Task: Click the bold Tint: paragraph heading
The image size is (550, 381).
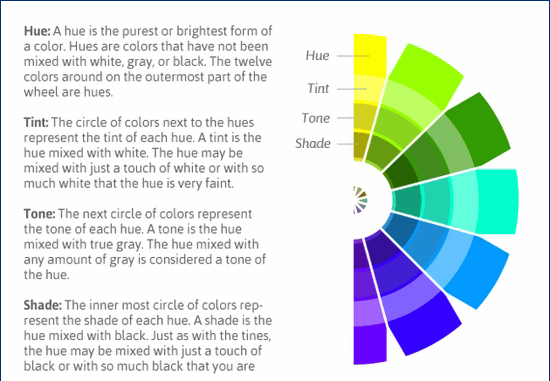Action: (x=36, y=122)
